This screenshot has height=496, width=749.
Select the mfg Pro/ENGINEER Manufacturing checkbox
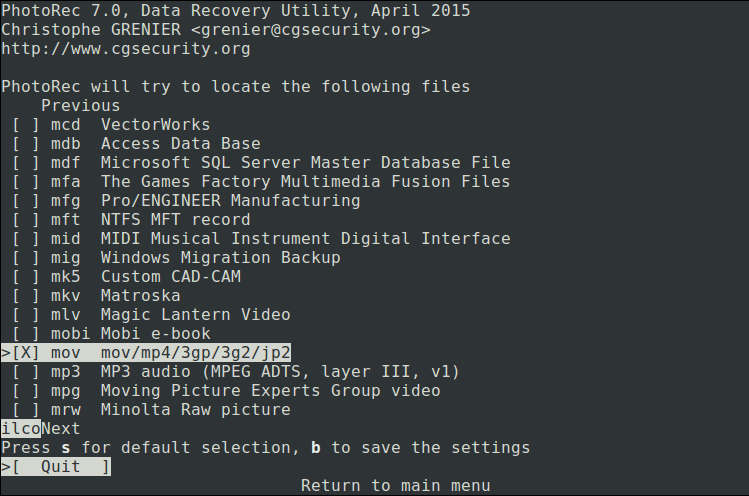[x=26, y=201]
